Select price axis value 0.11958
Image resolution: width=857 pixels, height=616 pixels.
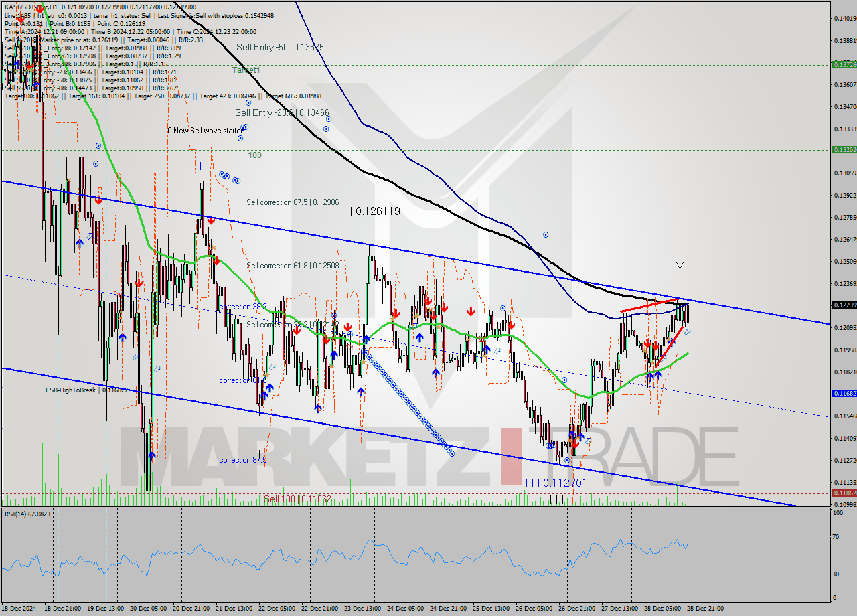pyautogui.click(x=844, y=350)
